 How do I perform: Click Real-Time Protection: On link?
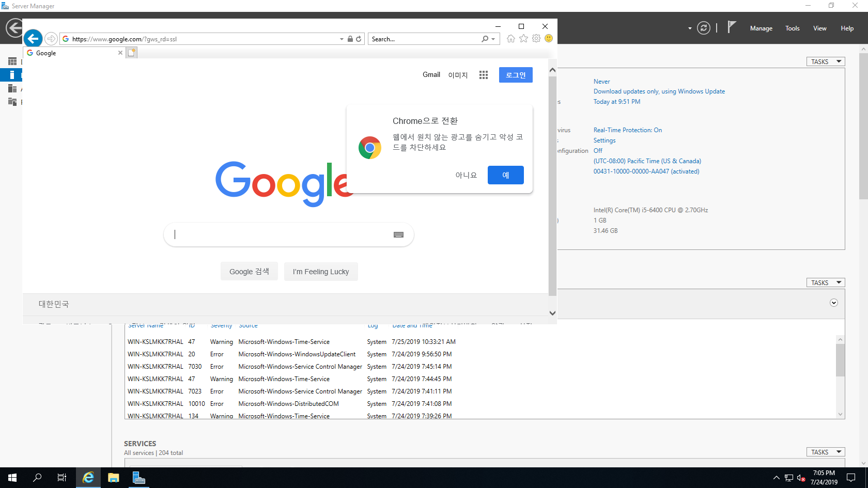tap(628, 130)
